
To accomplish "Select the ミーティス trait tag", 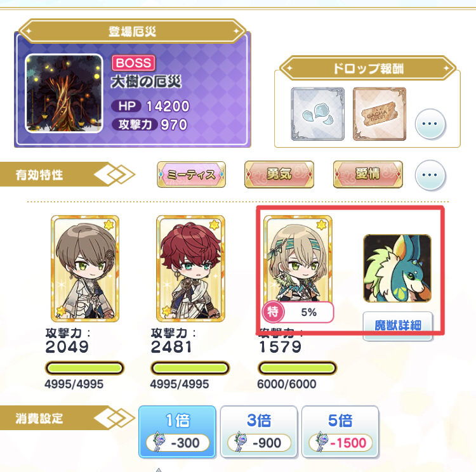I will 191,174.
